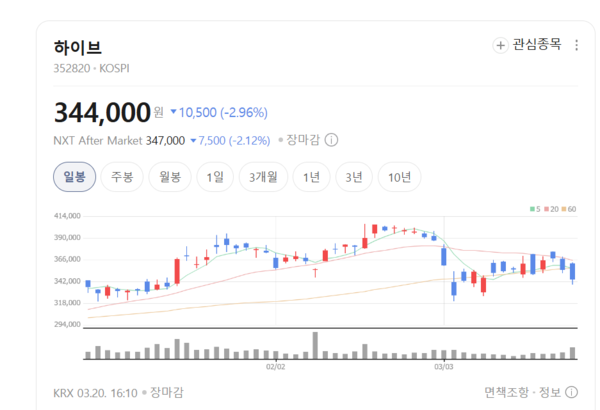The width and height of the screenshot is (600, 410).
Task: Select the 10년 chart range
Action: pyautogui.click(x=399, y=177)
